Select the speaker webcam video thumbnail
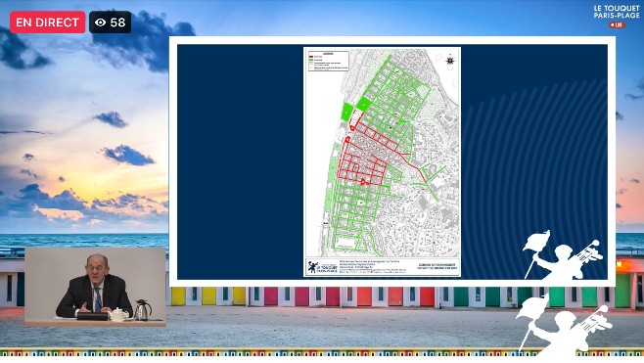644x363 pixels. click(x=95, y=287)
